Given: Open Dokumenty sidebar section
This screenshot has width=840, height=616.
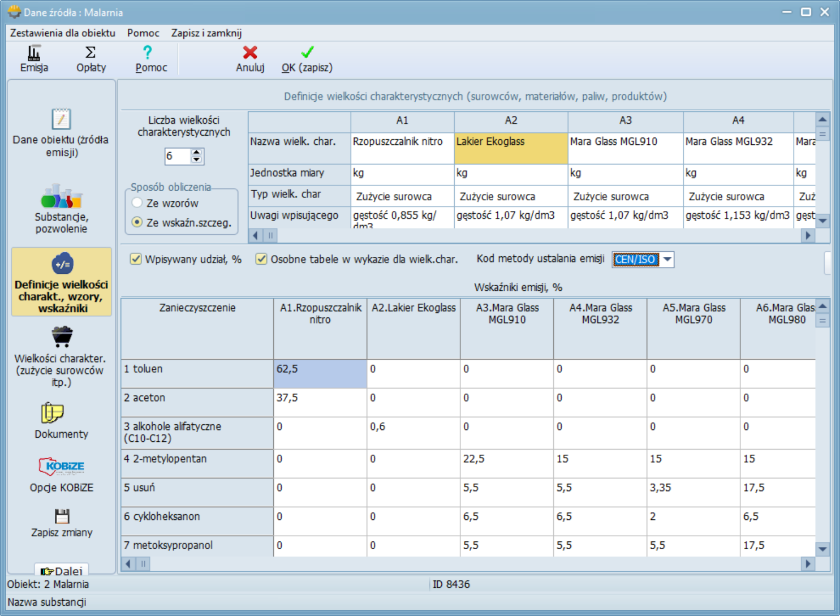Looking at the screenshot, I should click(x=61, y=421).
